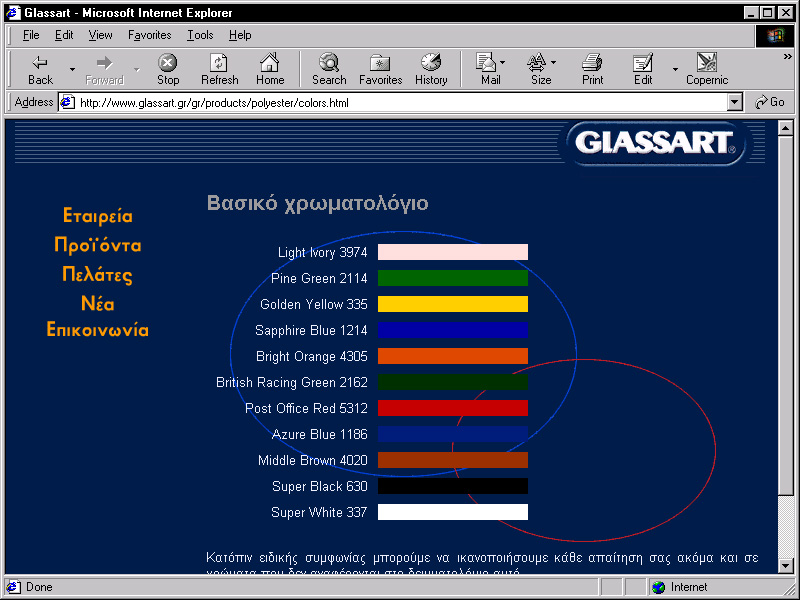800x600 pixels.
Task: Open the Search pane
Action: click(329, 69)
